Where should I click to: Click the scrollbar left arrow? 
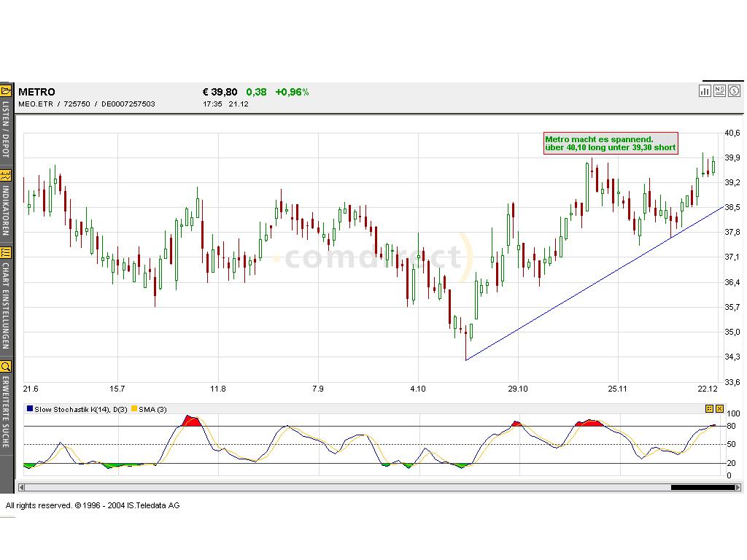pyautogui.click(x=21, y=487)
